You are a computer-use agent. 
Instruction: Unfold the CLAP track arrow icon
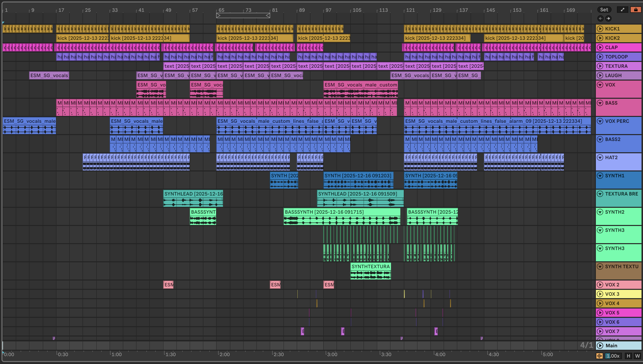(600, 47)
